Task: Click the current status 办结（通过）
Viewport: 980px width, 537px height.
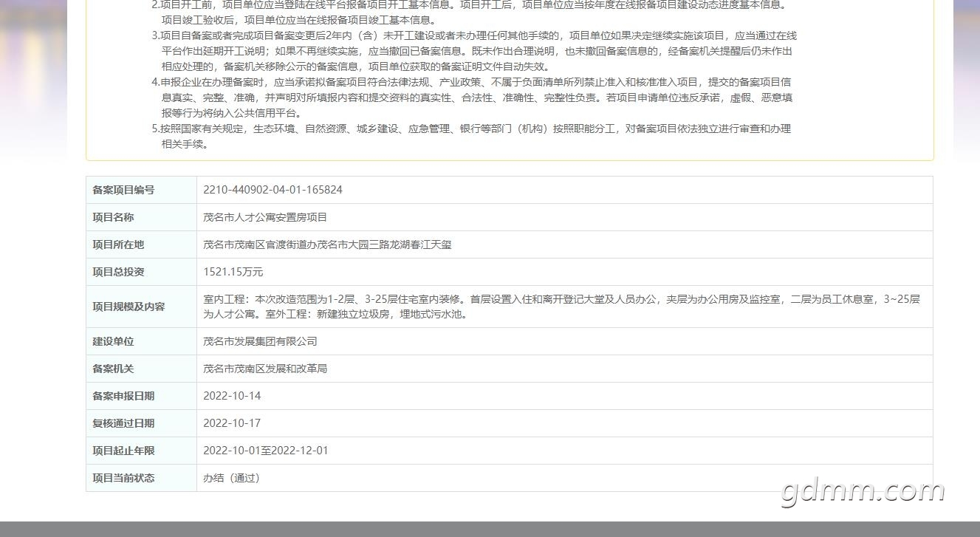Action: (233, 478)
